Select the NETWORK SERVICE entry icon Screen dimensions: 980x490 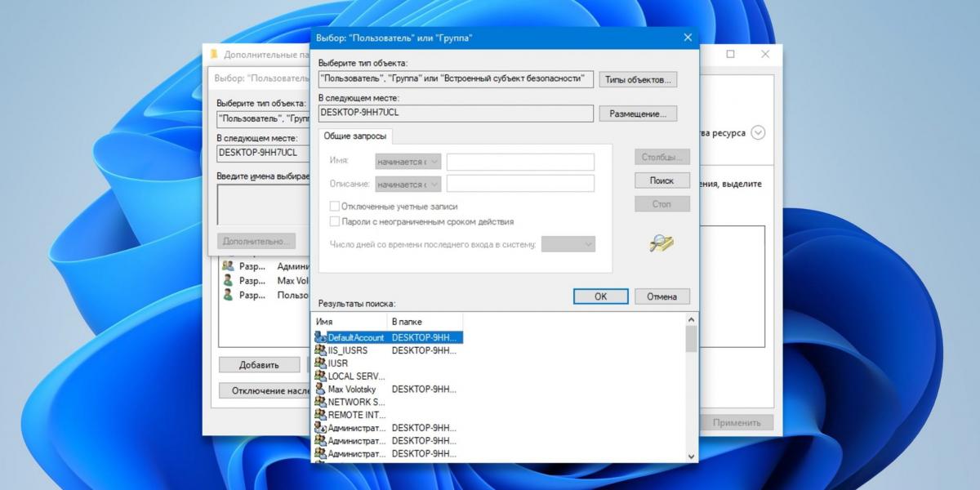[x=320, y=402]
